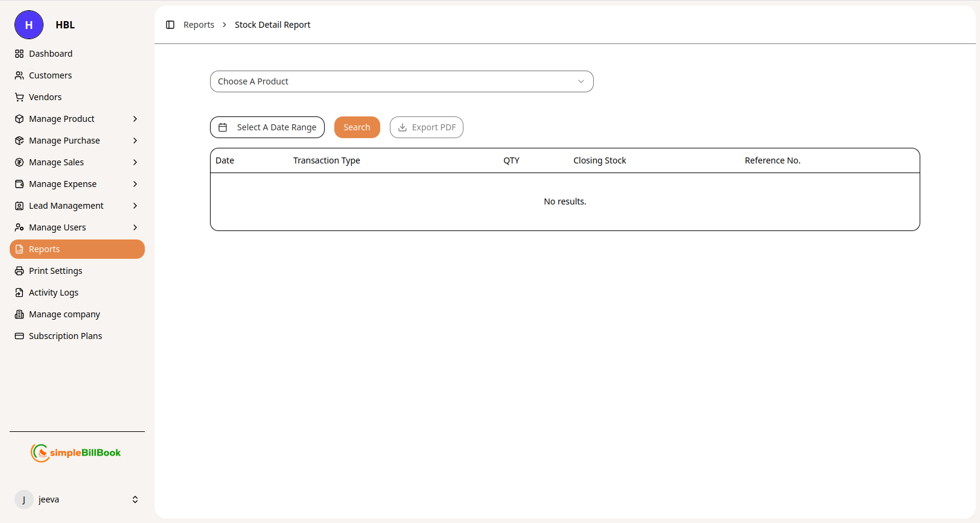
Task: Toggle the sidebar panel icon
Action: tap(170, 25)
